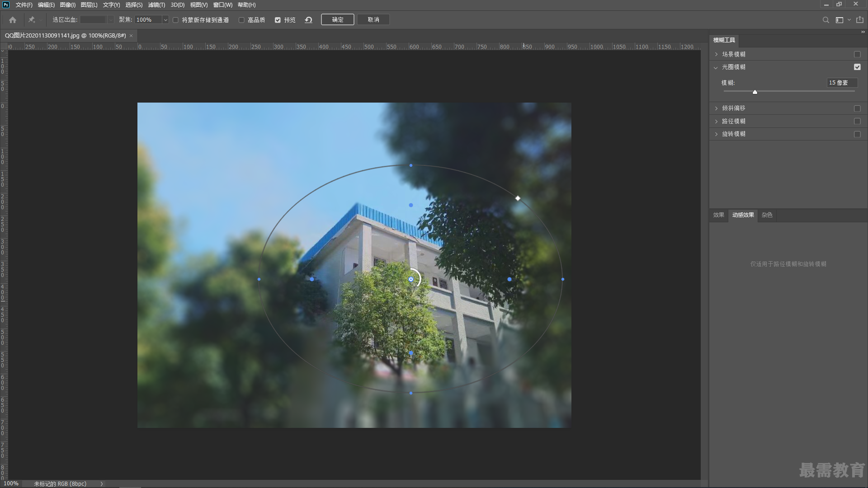Select 模糊工具 panel tab
Image resolution: width=868 pixels, height=488 pixels.
coord(724,40)
